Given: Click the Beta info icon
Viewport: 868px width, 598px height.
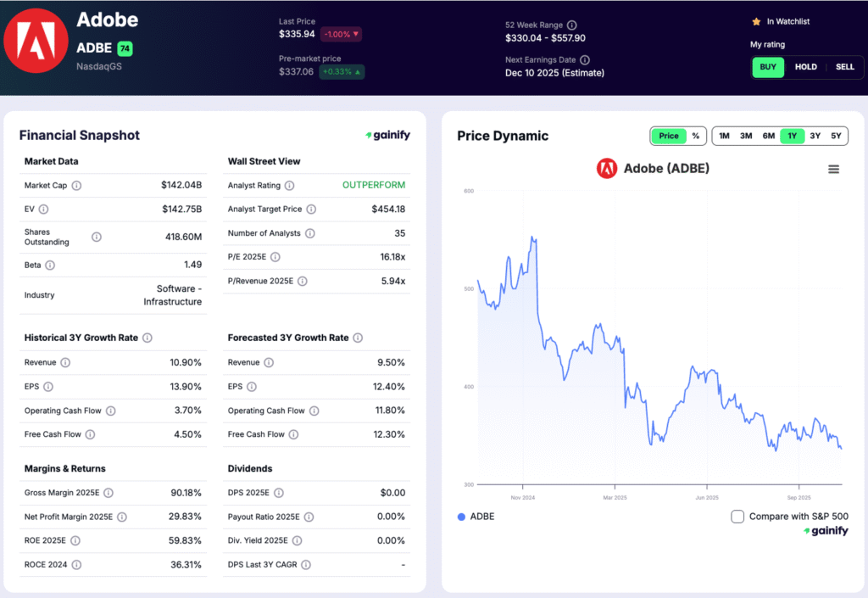Looking at the screenshot, I should pyautogui.click(x=50, y=265).
